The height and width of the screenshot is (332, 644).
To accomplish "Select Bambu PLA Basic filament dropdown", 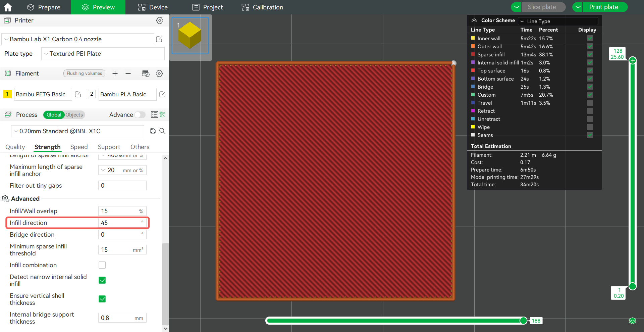I will click(x=127, y=94).
